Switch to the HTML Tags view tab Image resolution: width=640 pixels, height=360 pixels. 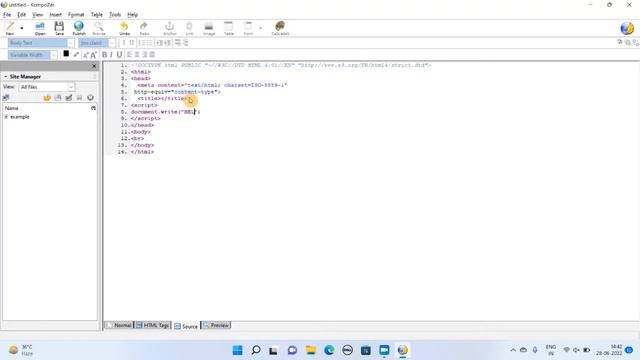pyautogui.click(x=153, y=325)
